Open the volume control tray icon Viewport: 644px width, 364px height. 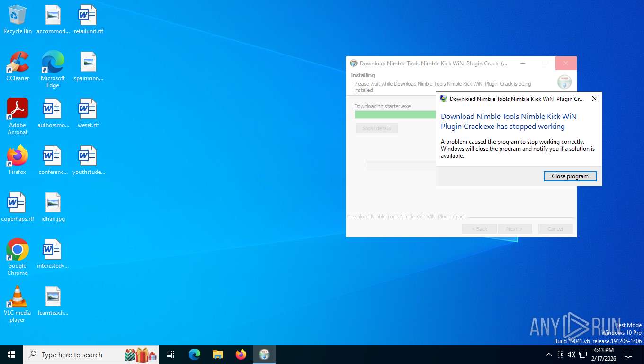pyautogui.click(x=571, y=355)
